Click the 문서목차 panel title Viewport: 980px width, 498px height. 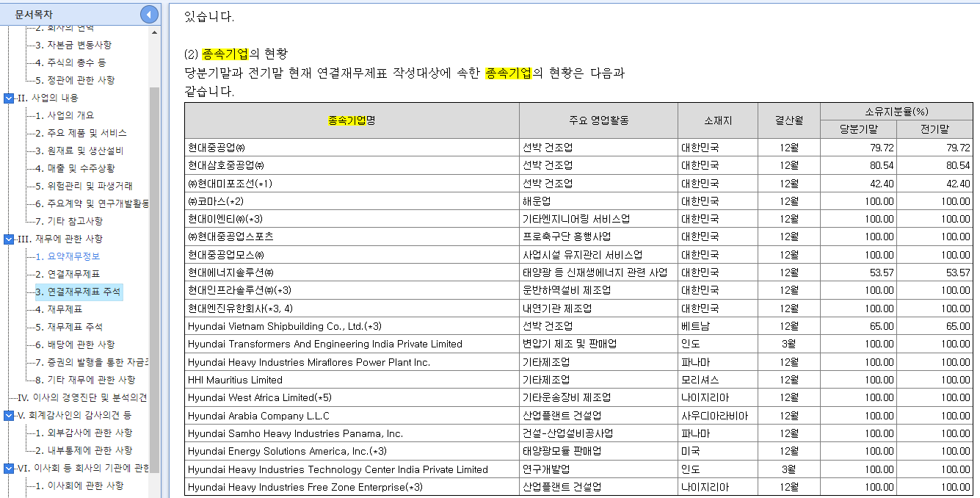coord(34,14)
